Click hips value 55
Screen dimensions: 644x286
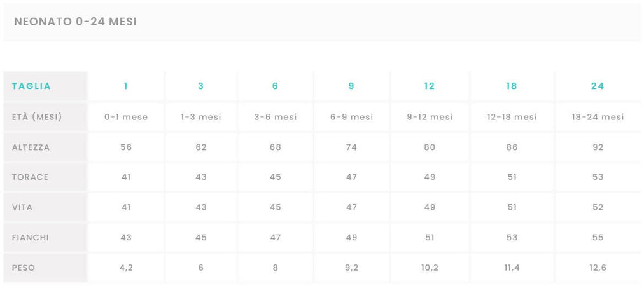(x=598, y=237)
